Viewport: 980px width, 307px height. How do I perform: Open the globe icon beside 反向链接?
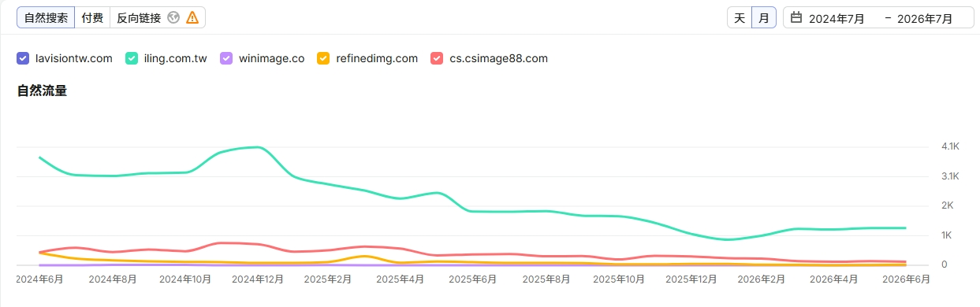click(x=173, y=17)
